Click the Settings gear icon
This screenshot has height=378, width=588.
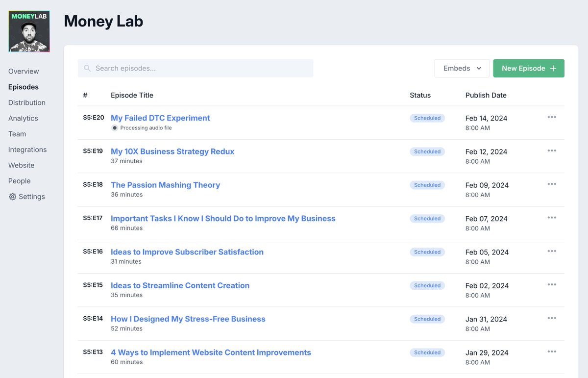(12, 197)
